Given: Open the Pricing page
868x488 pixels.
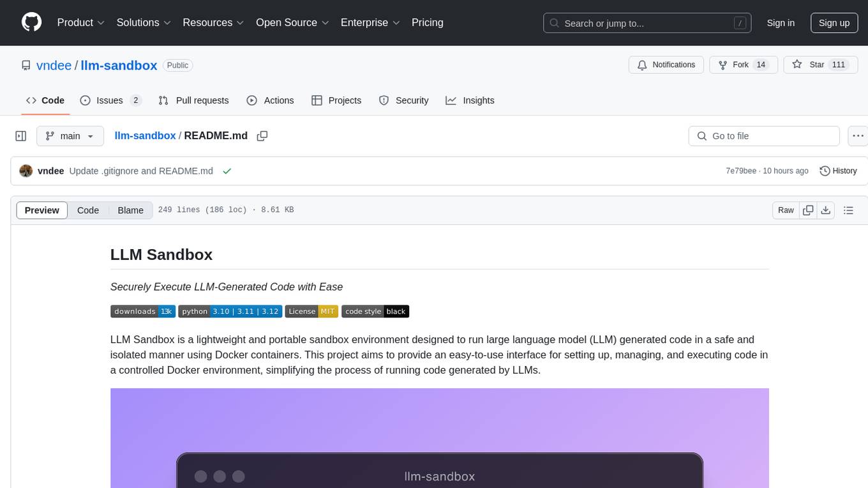Looking at the screenshot, I should pyautogui.click(x=428, y=22).
